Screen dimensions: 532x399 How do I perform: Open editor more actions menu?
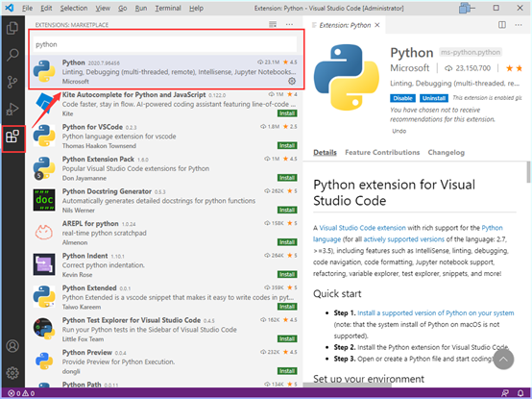[519, 25]
